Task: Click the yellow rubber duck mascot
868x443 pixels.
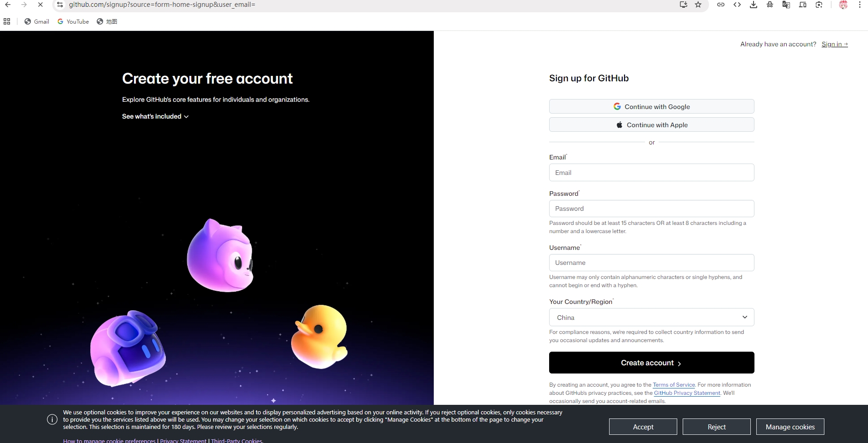Action: (x=320, y=337)
